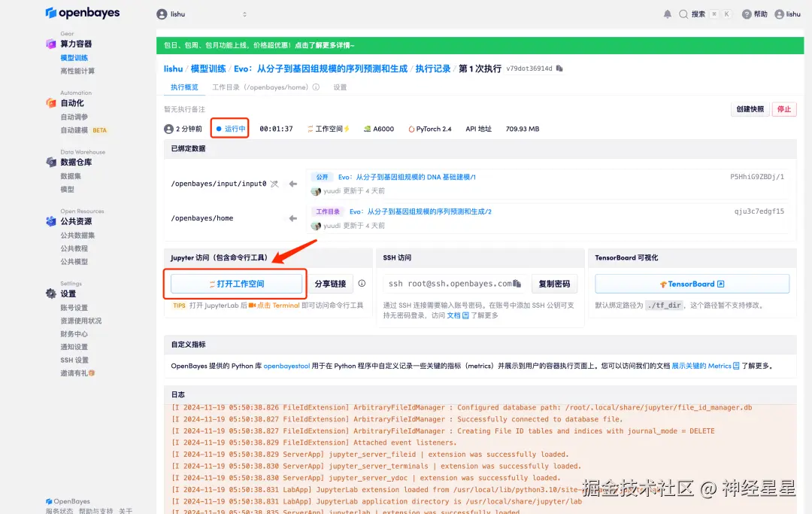Image resolution: width=812 pixels, height=514 pixels.
Task: Click the A6000 GPU icon
Action: point(367,129)
